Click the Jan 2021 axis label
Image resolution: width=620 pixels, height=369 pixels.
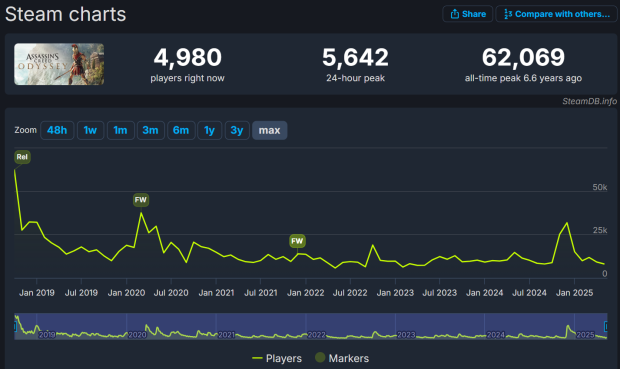pos(216,293)
